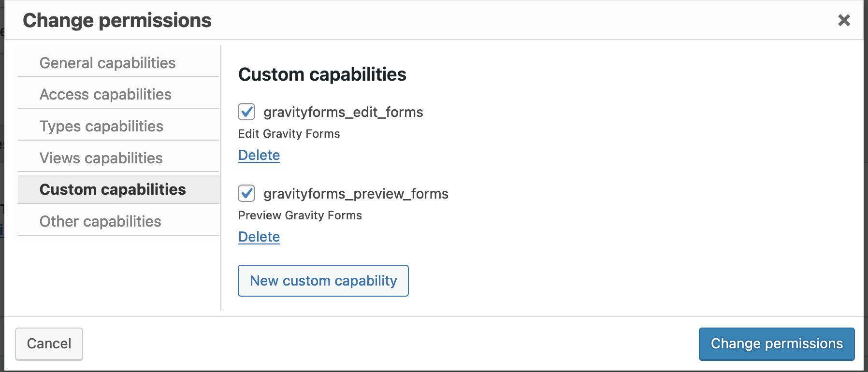Click the Preview Gravity Forms description

[x=300, y=215]
